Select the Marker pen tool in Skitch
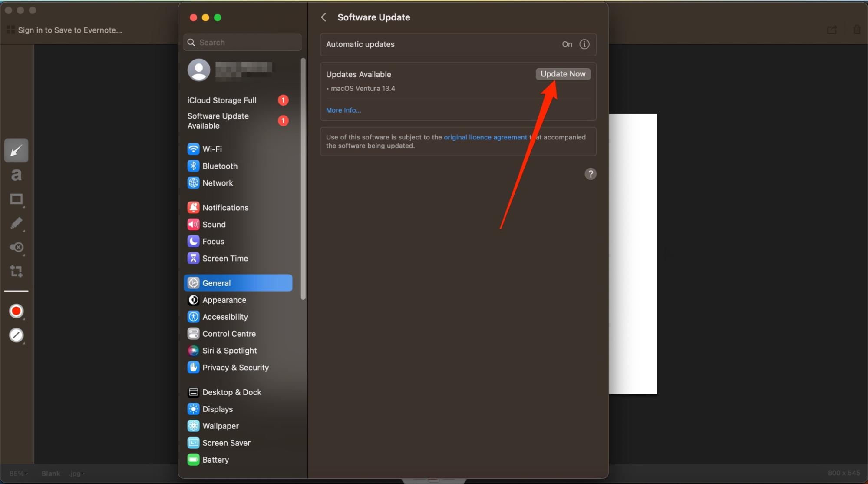 coord(17,223)
